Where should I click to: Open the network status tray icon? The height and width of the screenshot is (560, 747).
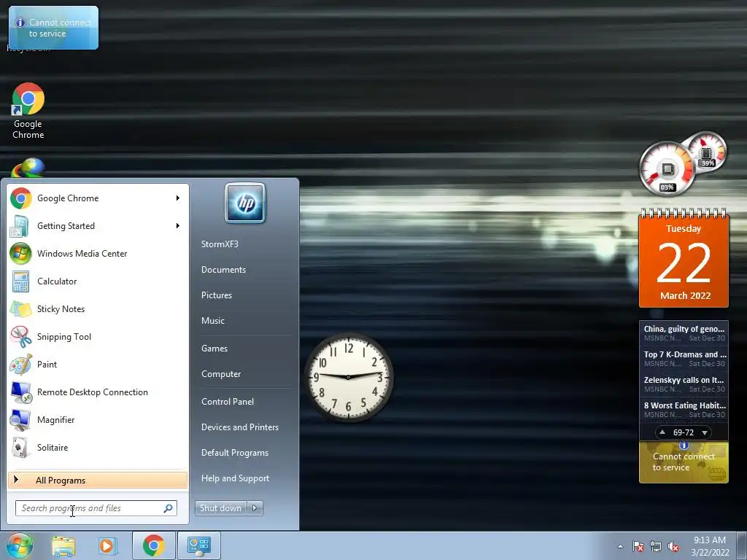click(x=656, y=547)
